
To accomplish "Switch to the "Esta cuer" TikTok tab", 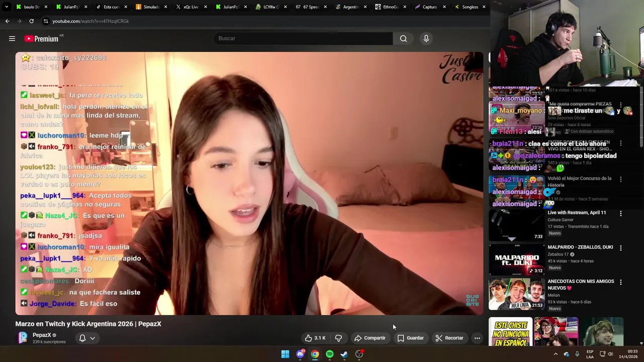I will 111,7.
